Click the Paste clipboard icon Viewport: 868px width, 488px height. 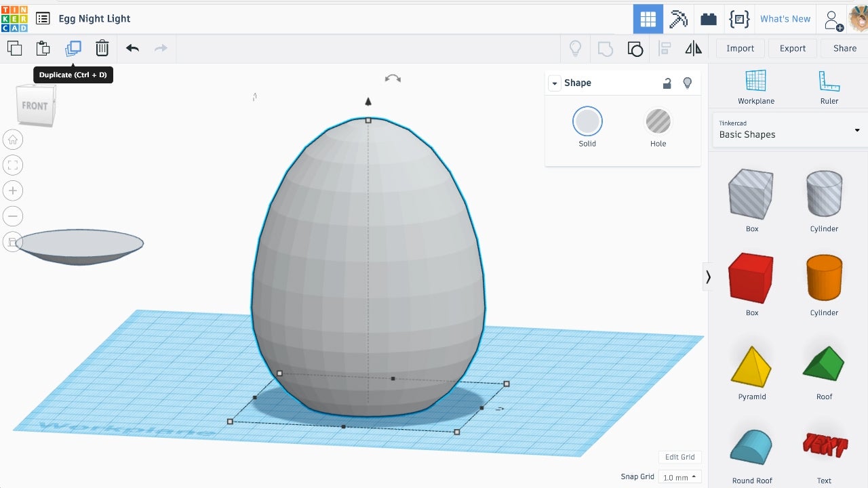point(43,48)
